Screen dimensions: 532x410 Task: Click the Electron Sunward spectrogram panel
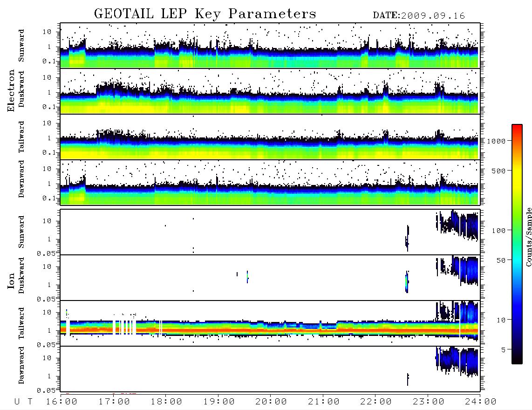[270, 46]
